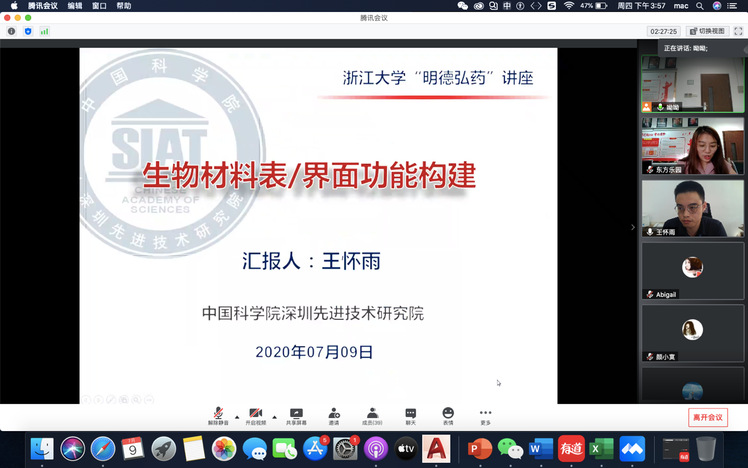Expand the video options arrow beside the camera
The image size is (748, 468).
[x=274, y=417]
